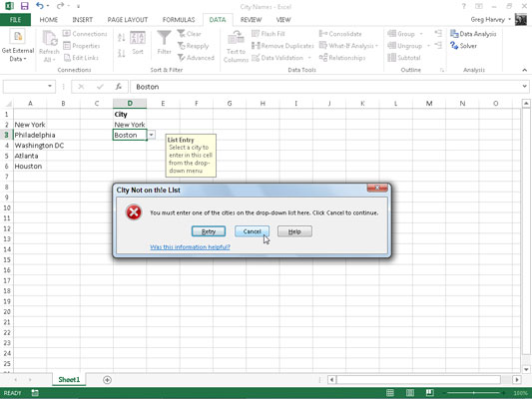The width and height of the screenshot is (532, 399).
Task: Click the zoom slider in status bar
Action: point(473,393)
